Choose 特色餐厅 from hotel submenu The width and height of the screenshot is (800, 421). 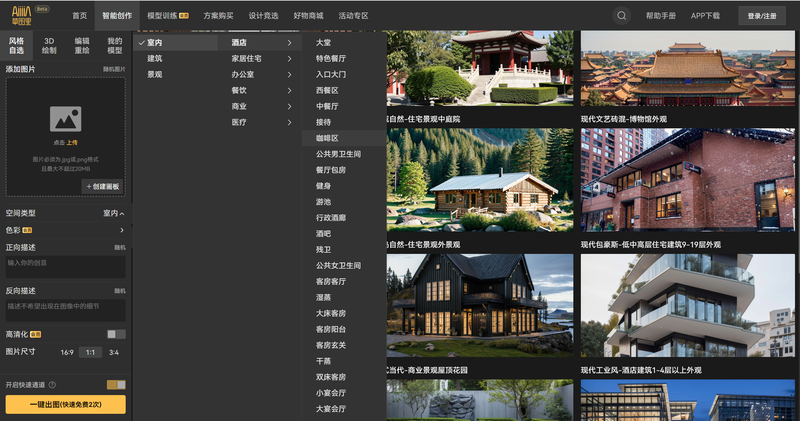click(331, 59)
